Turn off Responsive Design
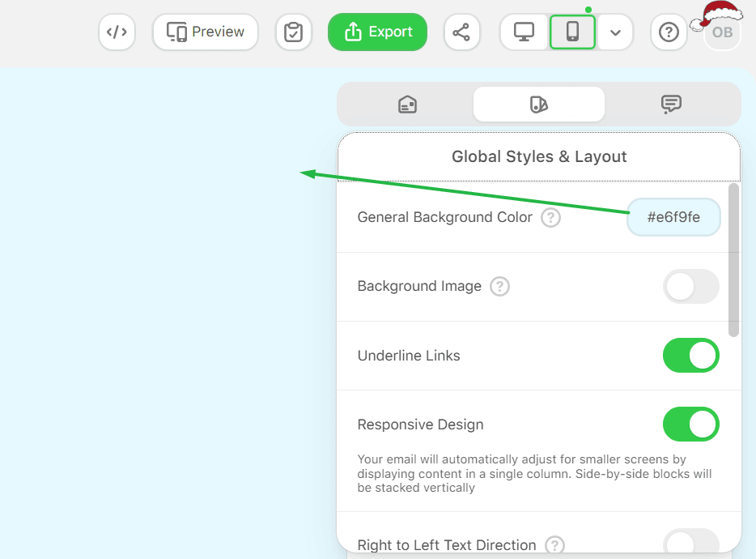 pyautogui.click(x=691, y=424)
